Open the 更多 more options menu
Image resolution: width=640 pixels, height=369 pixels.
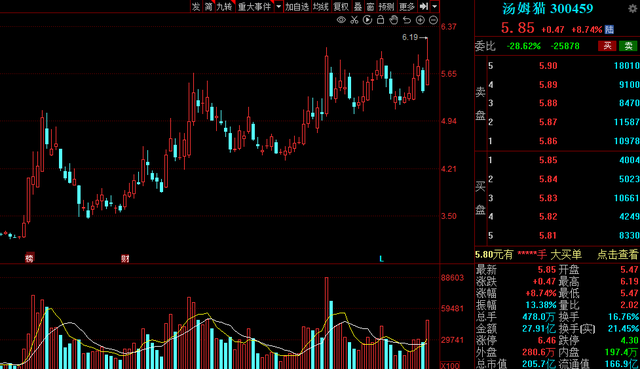[407, 6]
